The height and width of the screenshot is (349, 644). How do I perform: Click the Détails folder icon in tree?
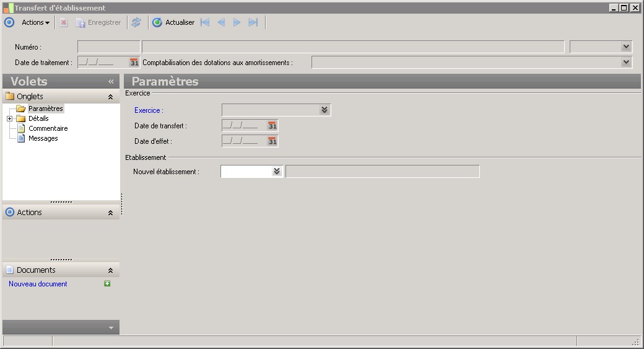20,119
